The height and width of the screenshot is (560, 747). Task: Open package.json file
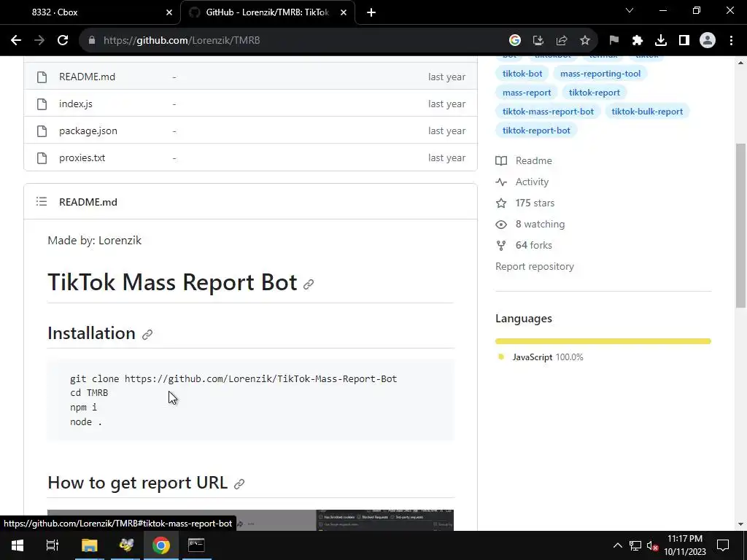(88, 131)
